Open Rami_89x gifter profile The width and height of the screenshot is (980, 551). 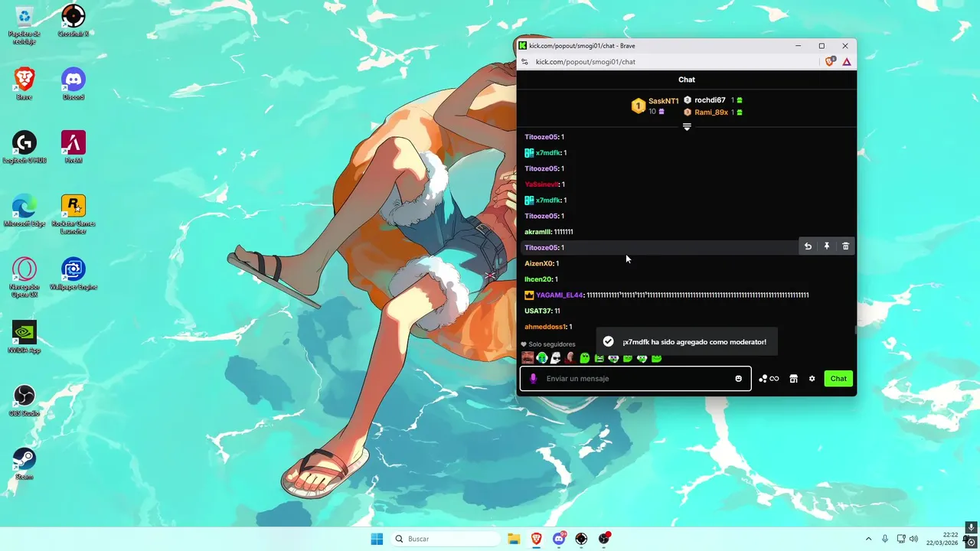click(711, 112)
